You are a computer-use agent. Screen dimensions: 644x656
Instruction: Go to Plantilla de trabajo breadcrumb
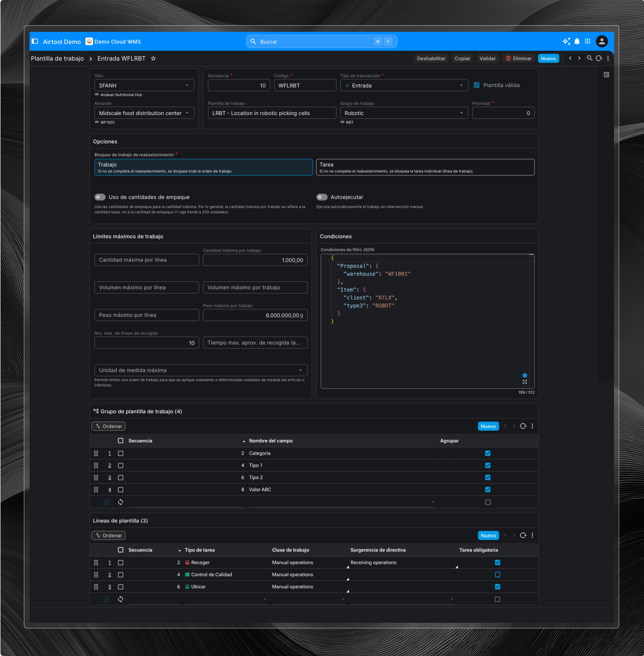[57, 59]
